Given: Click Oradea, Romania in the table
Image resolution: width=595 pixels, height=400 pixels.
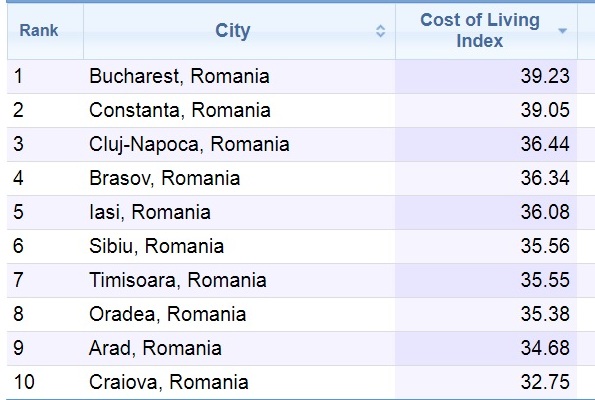Looking at the screenshot, I should (x=168, y=314).
